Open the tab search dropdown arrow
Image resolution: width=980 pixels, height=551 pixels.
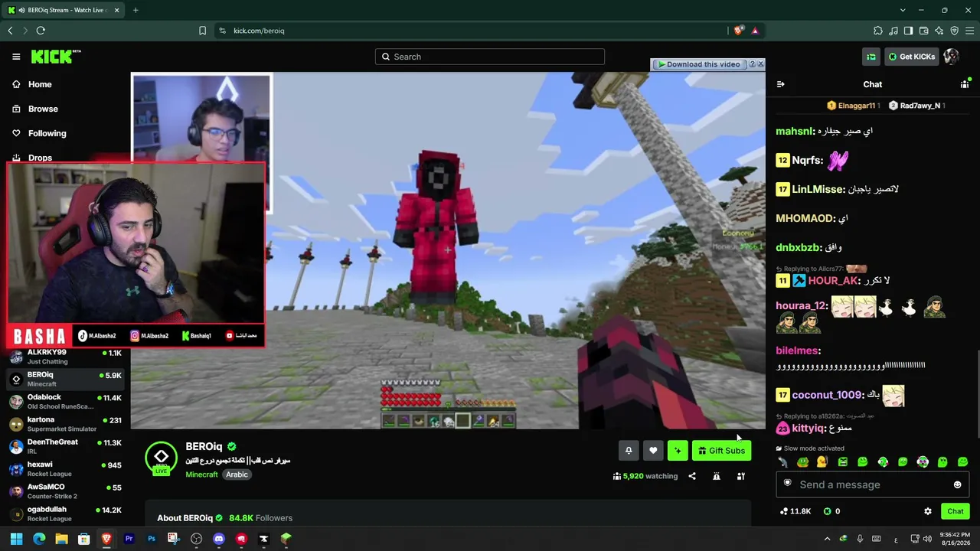pos(903,10)
